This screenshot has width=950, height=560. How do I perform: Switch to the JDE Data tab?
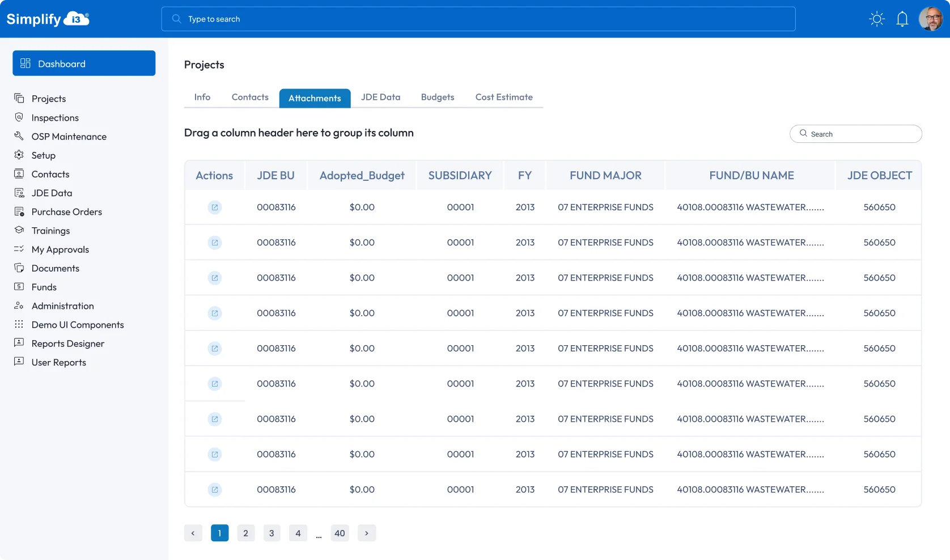(x=380, y=97)
